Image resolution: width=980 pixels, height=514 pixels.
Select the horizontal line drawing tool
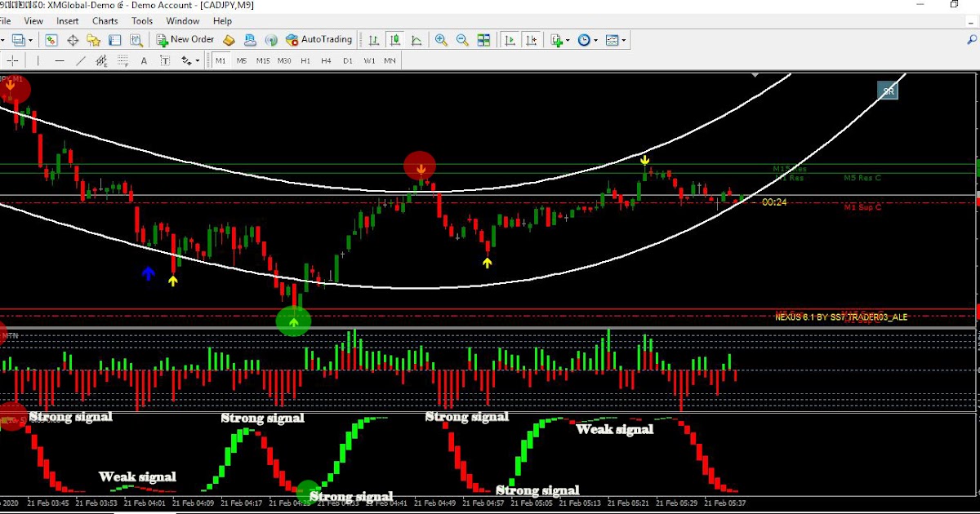(x=59, y=60)
